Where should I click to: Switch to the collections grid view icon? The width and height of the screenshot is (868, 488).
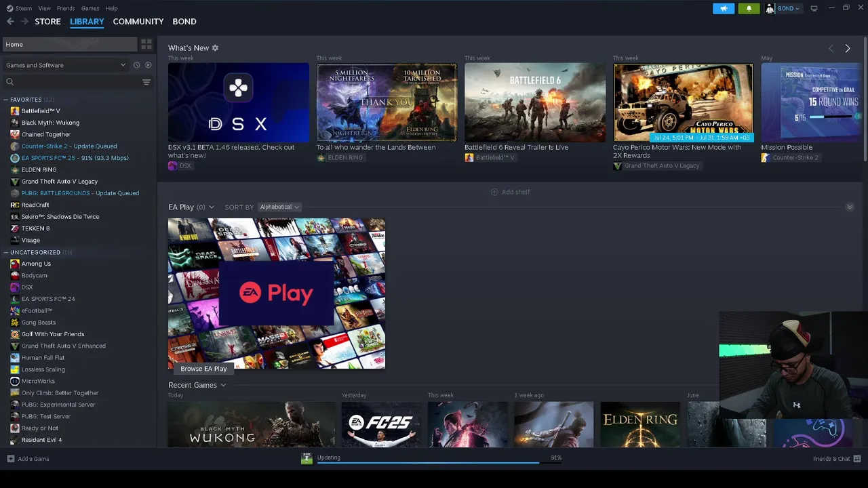146,44
